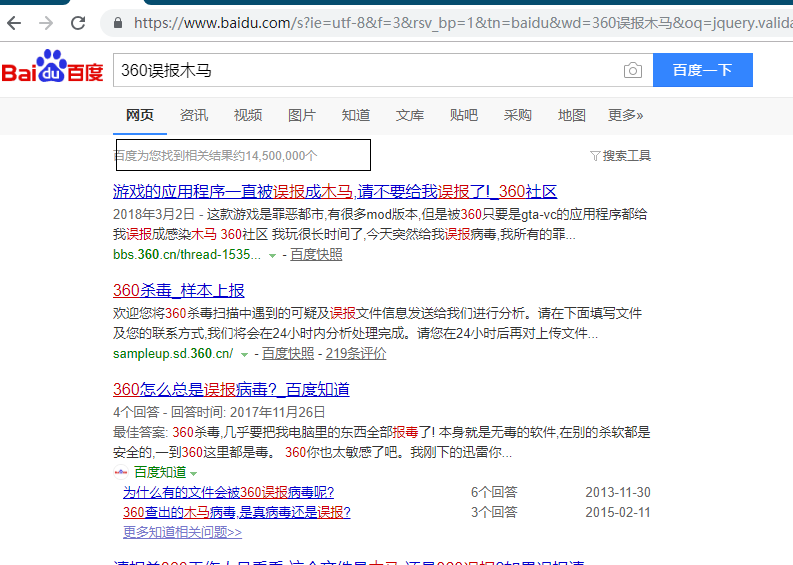
Task: Click 更多知道相关问题>> link
Action: 182,532
